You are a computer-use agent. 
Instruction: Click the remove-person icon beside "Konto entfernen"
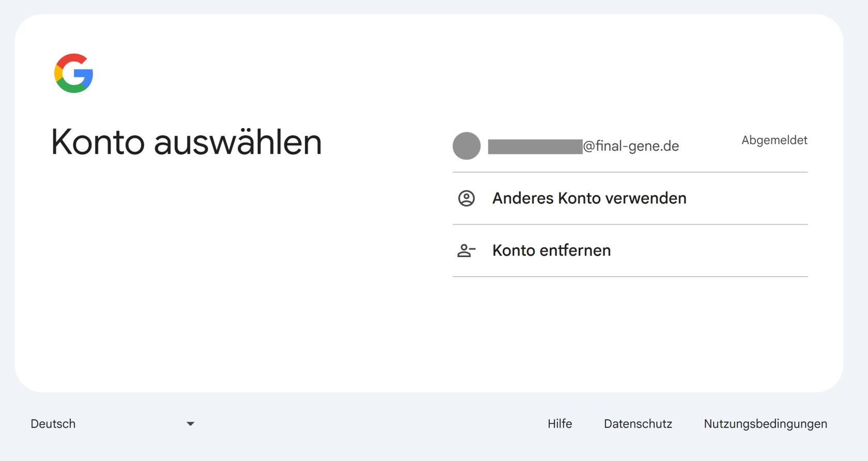[x=467, y=250]
